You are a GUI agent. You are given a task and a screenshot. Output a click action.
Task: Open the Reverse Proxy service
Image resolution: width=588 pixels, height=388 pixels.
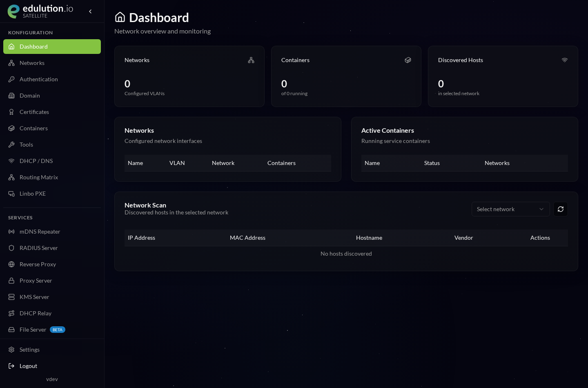(x=52, y=264)
